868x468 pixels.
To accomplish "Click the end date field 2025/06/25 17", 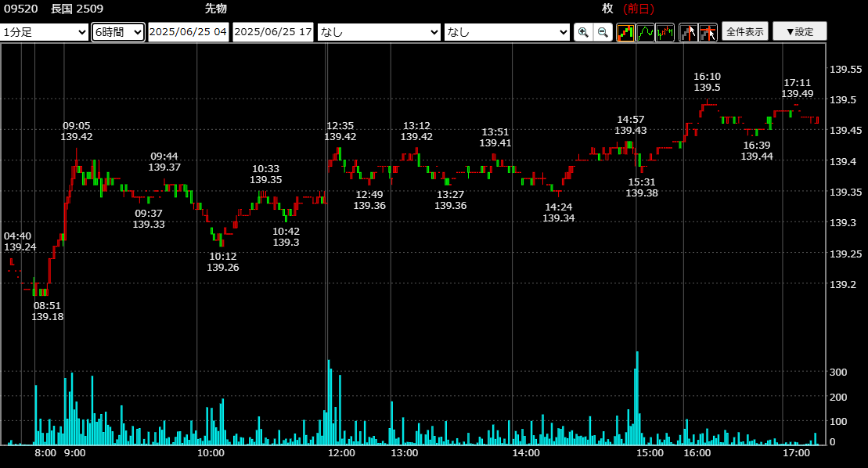I will pyautogui.click(x=273, y=32).
